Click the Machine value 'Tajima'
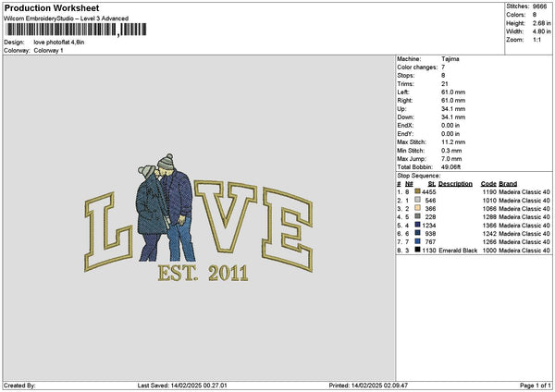 (450, 59)
